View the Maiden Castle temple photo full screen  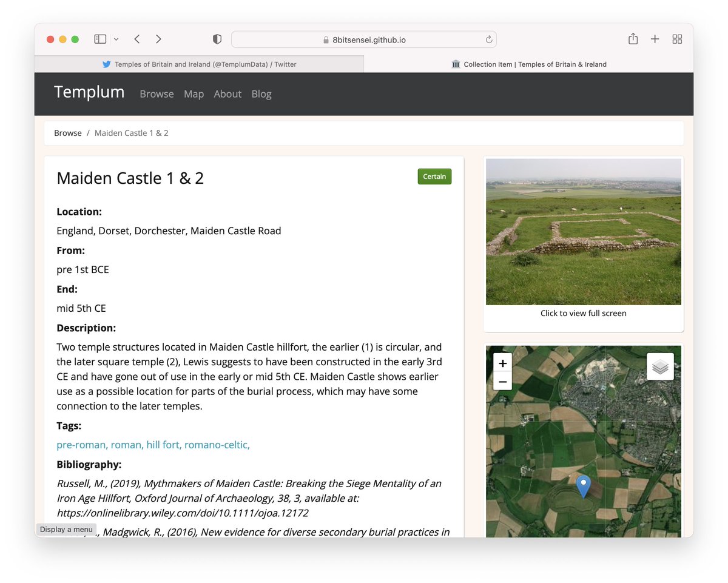[x=584, y=232]
